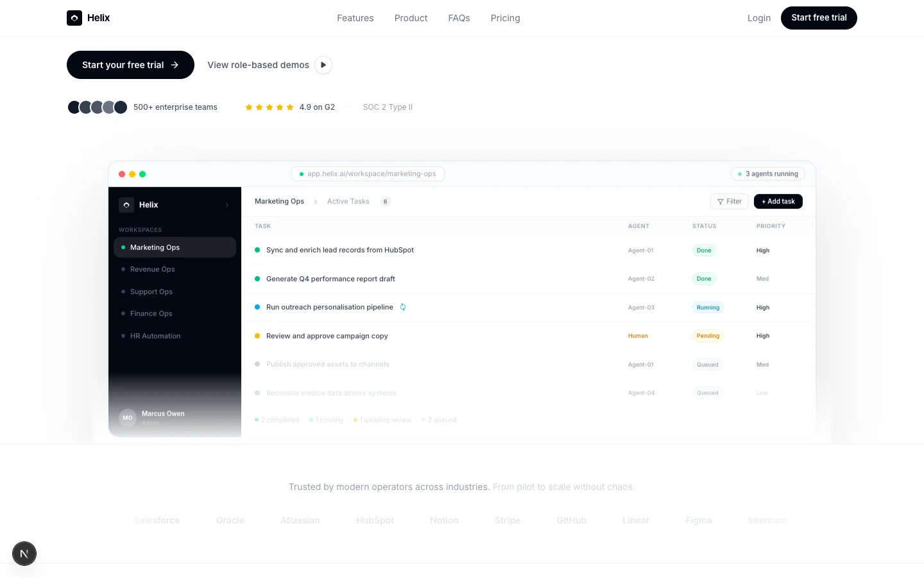Image resolution: width=924 pixels, height=578 pixels.
Task: Click the HubSpot logo in trusted brands
Action: click(x=375, y=520)
